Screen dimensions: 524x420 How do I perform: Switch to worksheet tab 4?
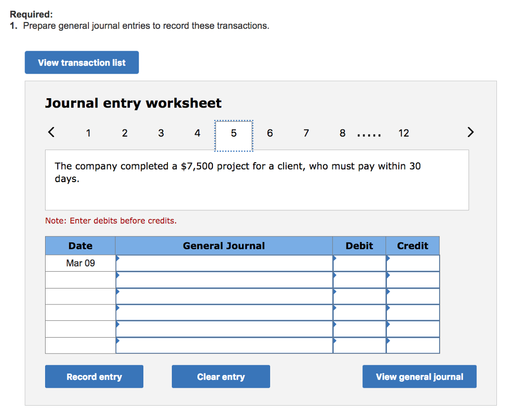pyautogui.click(x=198, y=133)
